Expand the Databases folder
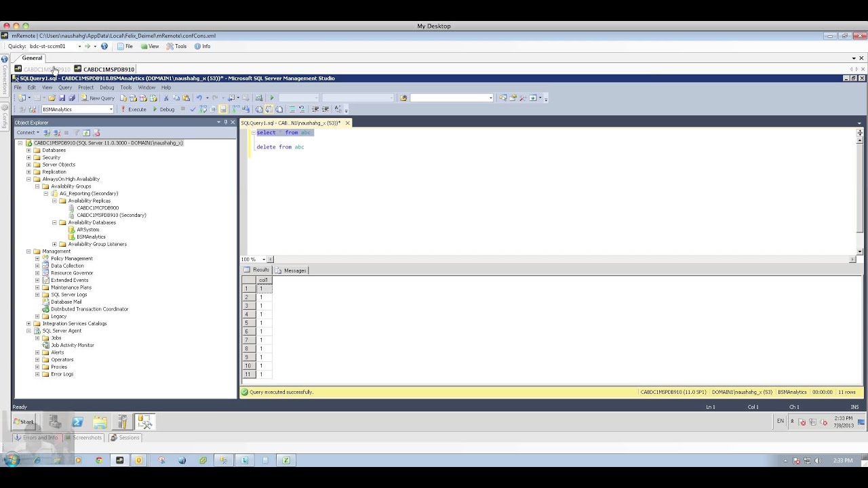868x488 pixels. (x=28, y=150)
